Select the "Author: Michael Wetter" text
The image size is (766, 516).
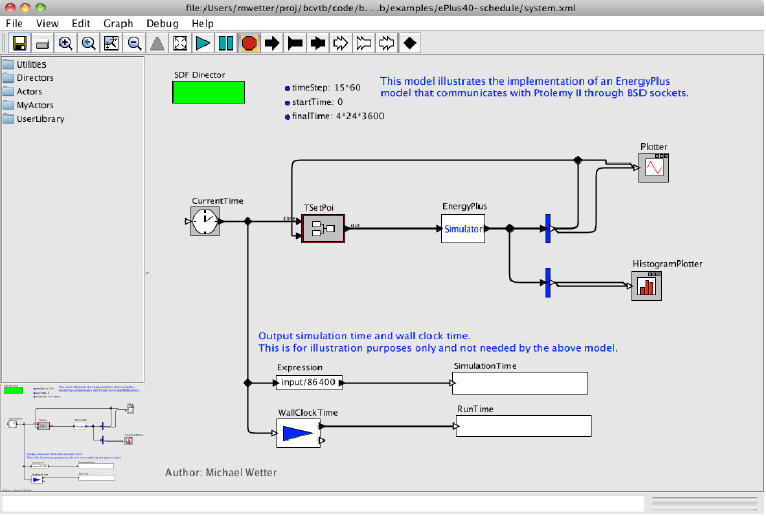pos(221,473)
